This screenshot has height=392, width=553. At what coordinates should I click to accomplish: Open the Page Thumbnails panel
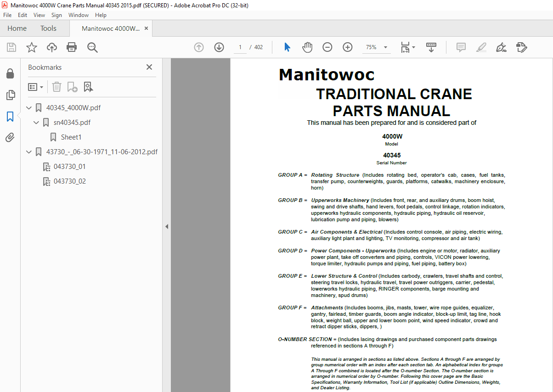(x=11, y=95)
